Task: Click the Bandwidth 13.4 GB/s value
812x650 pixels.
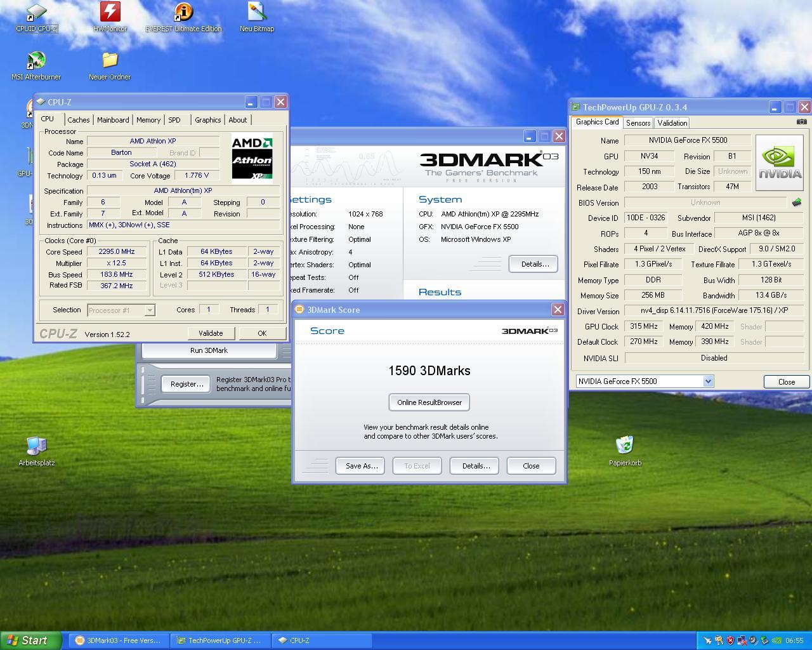Action: pos(771,295)
